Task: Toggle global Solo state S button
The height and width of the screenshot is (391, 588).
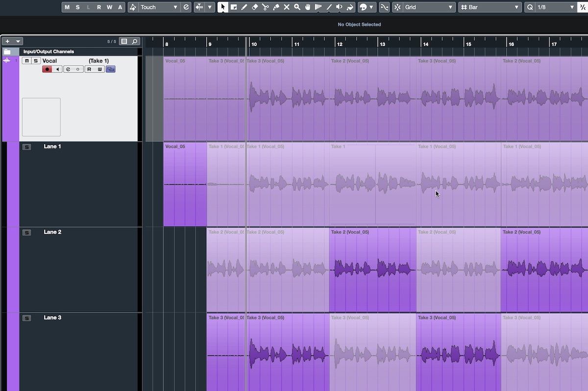Action: pyautogui.click(x=78, y=7)
